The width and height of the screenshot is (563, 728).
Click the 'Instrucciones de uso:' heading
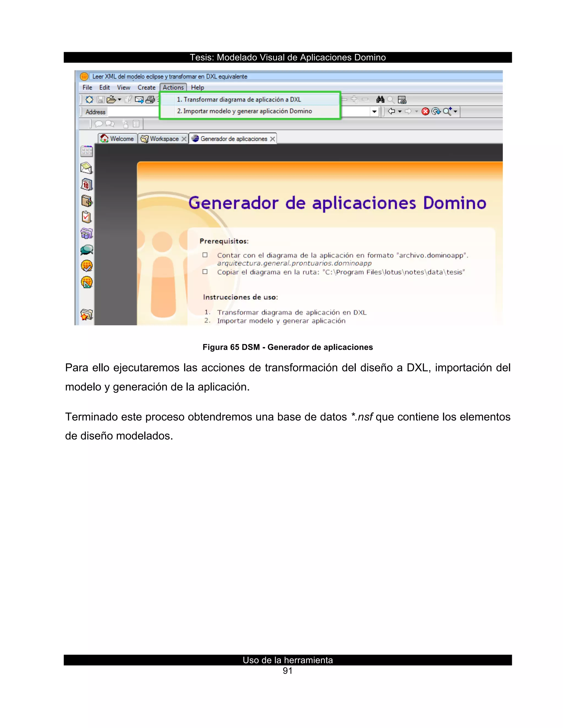click(241, 297)
